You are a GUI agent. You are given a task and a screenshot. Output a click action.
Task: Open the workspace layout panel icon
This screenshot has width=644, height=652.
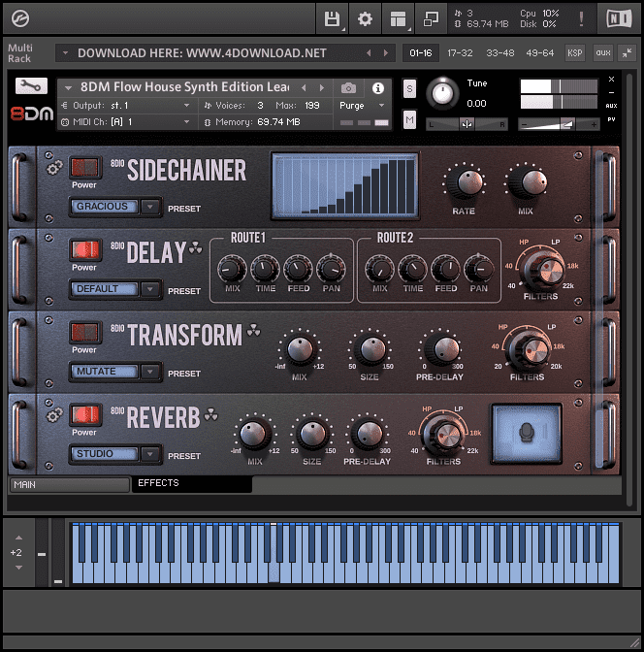point(398,18)
